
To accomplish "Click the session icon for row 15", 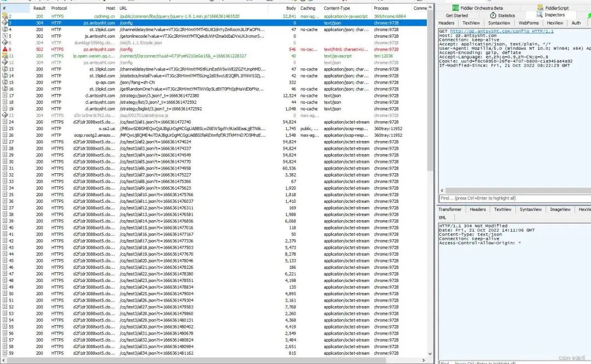I will point(5,83).
